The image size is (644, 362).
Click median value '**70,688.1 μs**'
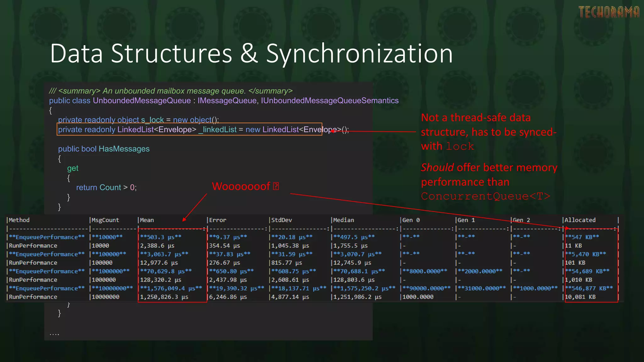pos(359,271)
